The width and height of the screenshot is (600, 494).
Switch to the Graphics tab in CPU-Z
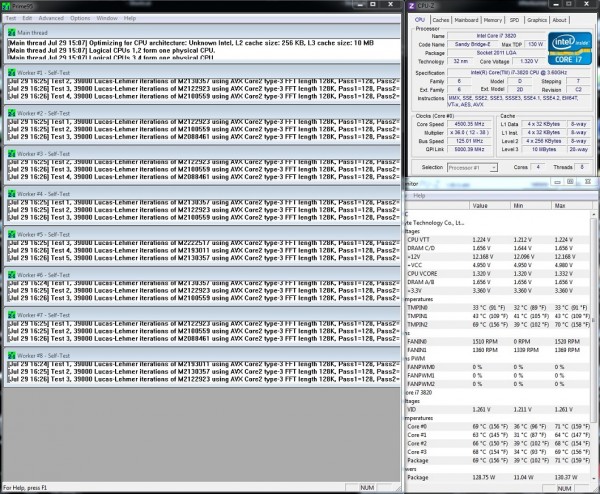(536, 20)
